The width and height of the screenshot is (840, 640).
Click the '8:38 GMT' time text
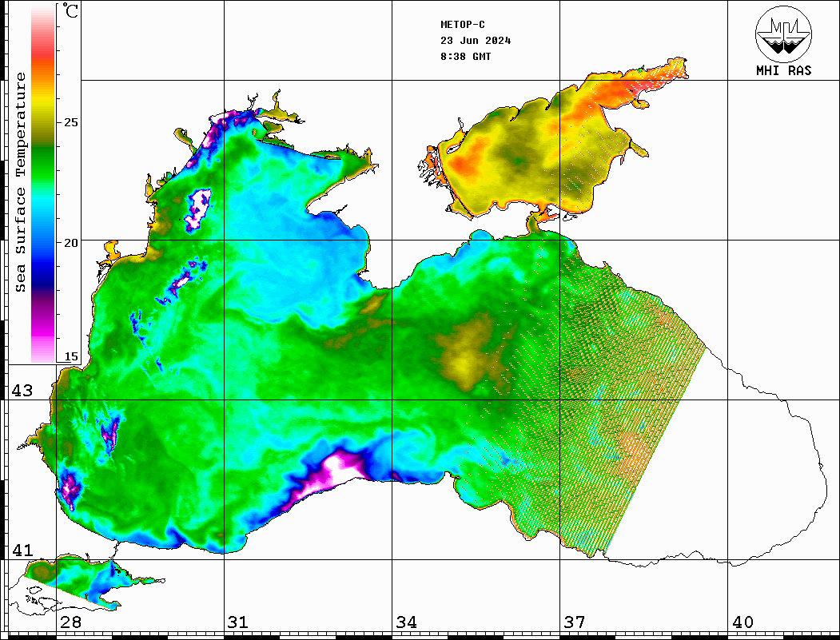(465, 56)
